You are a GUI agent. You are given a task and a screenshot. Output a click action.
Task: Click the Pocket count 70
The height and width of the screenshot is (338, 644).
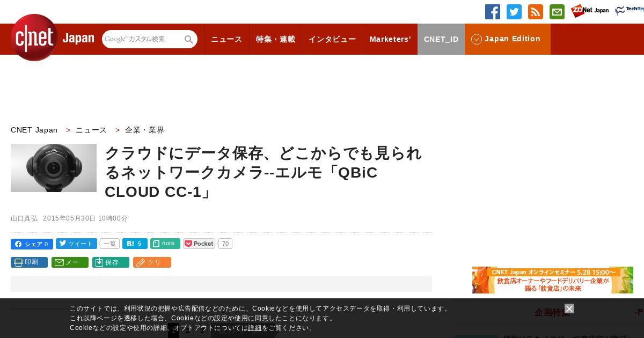click(225, 244)
